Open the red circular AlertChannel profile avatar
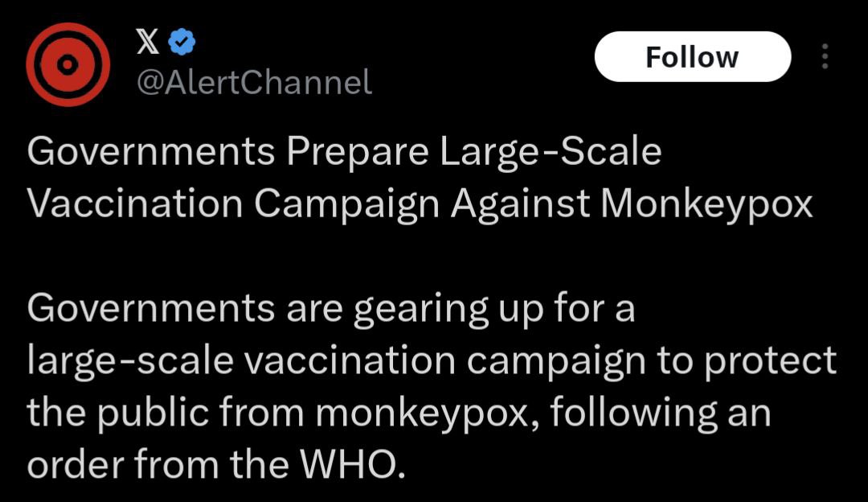 [68, 64]
